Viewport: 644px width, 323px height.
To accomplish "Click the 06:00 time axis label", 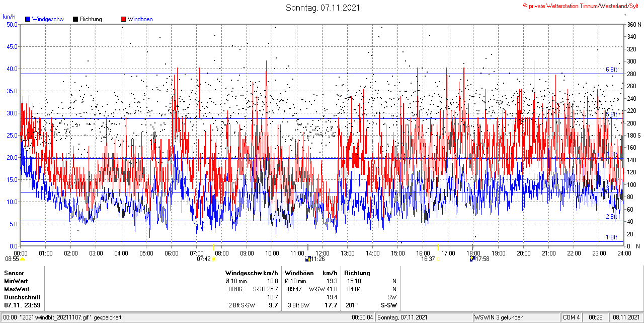I will 171,253.
